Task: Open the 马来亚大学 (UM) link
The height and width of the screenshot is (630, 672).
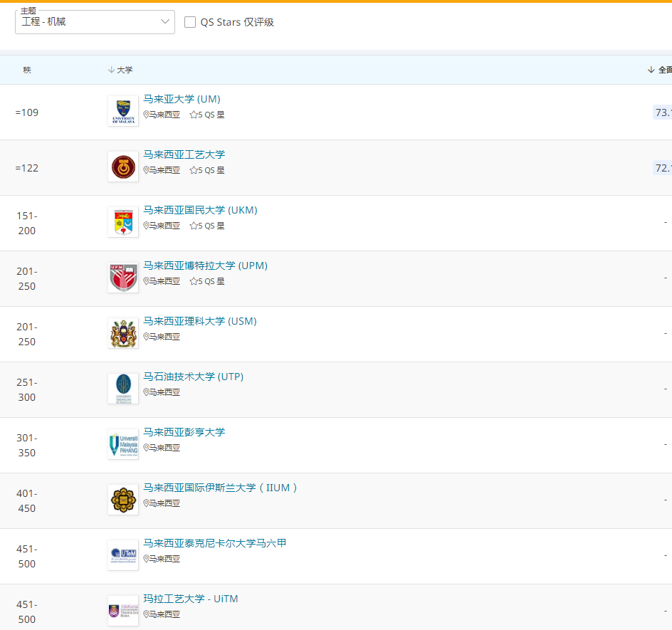Action: click(182, 99)
